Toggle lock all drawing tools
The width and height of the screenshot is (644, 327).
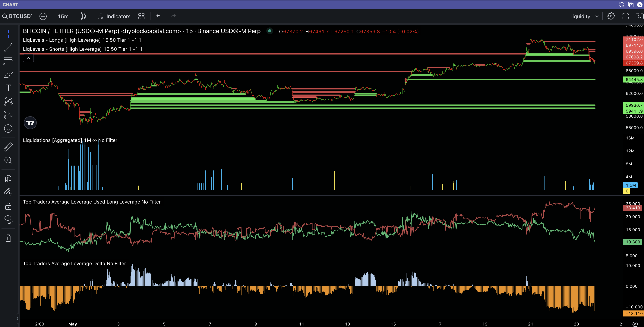pos(8,206)
